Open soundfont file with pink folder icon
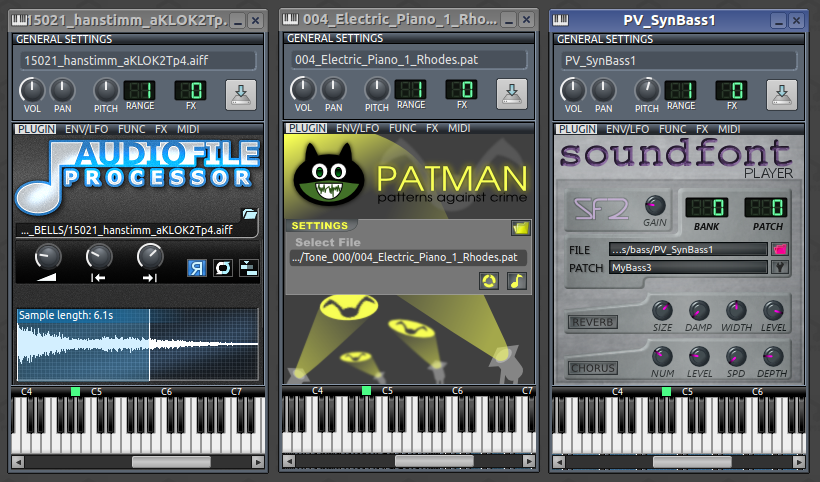Viewport: 820px width, 482px height. 778,249
